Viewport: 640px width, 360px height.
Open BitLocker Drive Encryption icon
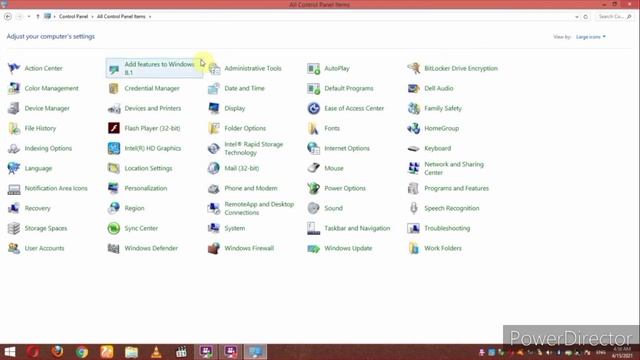coord(413,68)
